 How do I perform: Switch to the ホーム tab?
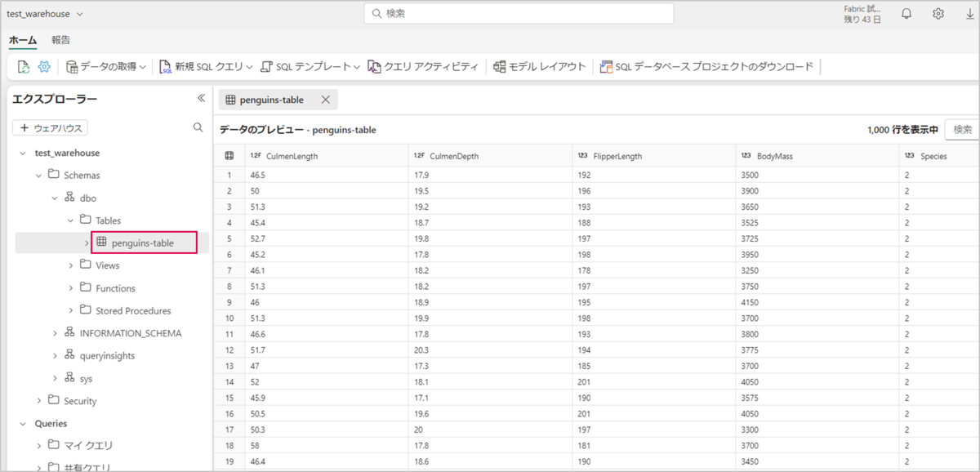tap(23, 40)
